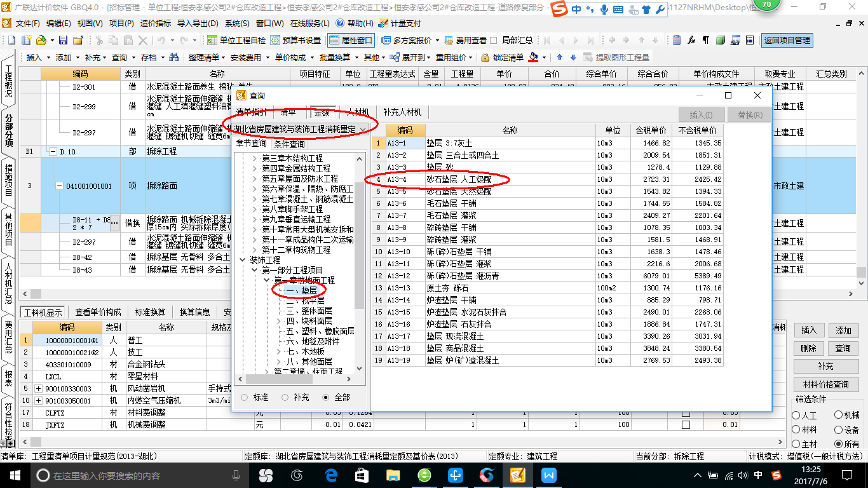Click the 单位工程自检 toolbar button

coord(236,40)
